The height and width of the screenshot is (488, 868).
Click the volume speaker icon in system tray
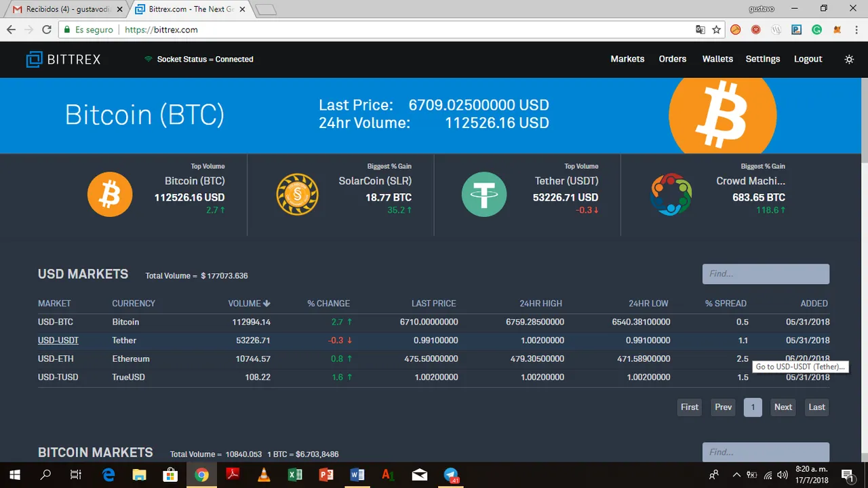[783, 474]
